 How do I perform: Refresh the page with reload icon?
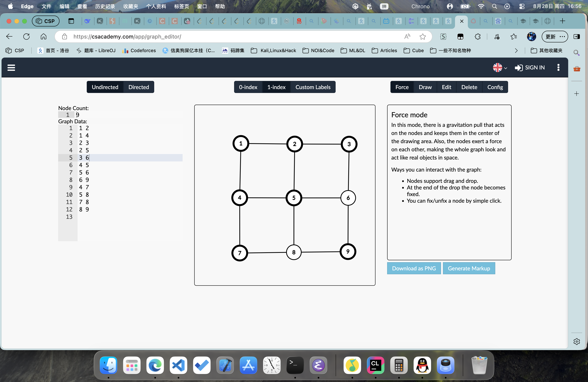tap(26, 37)
